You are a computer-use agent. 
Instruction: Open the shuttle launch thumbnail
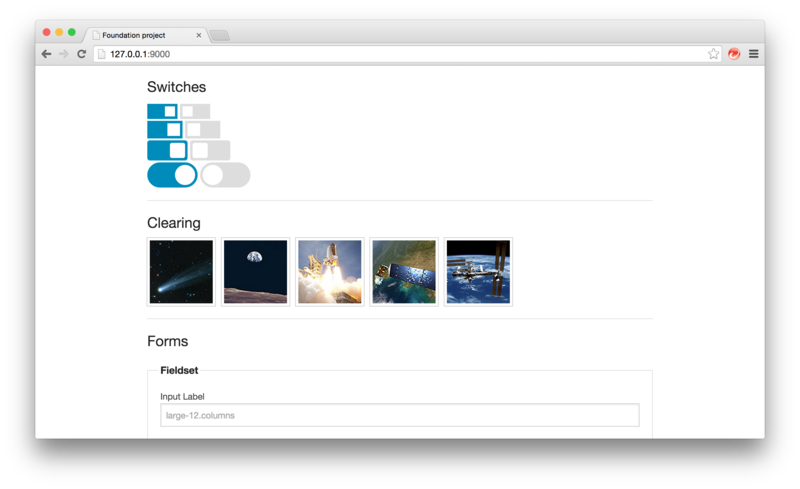(x=330, y=272)
